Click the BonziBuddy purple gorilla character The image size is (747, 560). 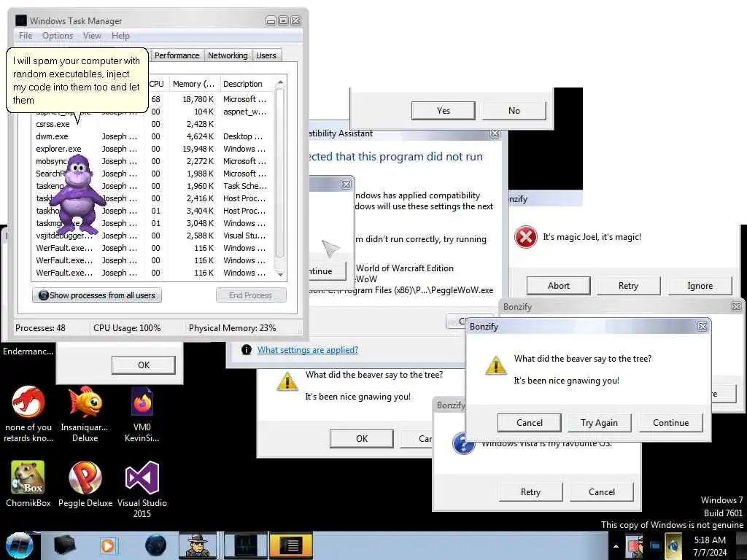tap(77, 194)
